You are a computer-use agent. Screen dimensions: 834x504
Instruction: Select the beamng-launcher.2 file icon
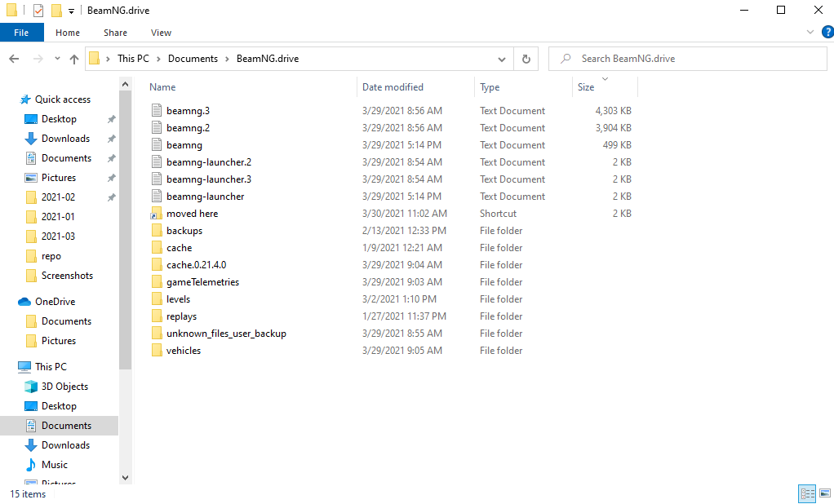[157, 161]
